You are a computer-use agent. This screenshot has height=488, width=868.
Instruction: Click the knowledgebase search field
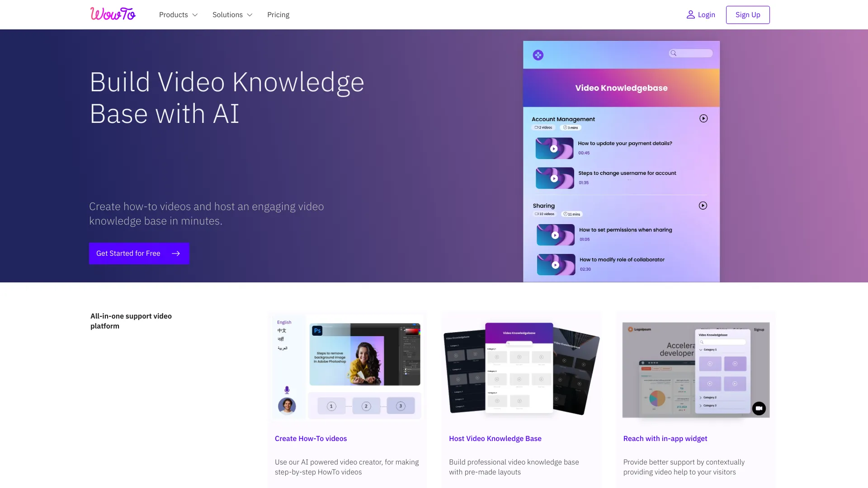(x=691, y=53)
